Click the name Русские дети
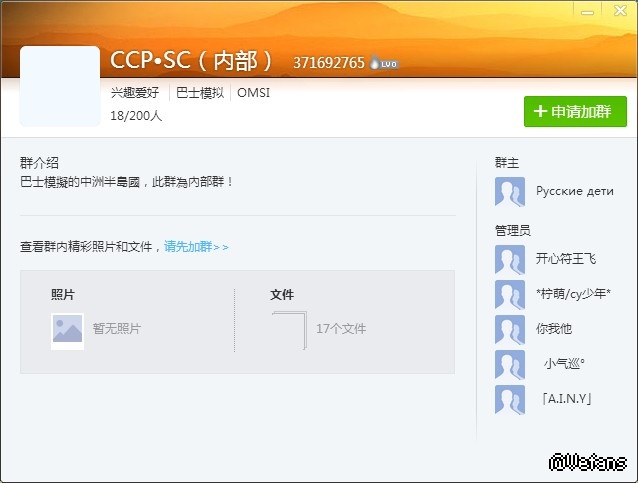This screenshot has width=638, height=483. click(x=575, y=191)
